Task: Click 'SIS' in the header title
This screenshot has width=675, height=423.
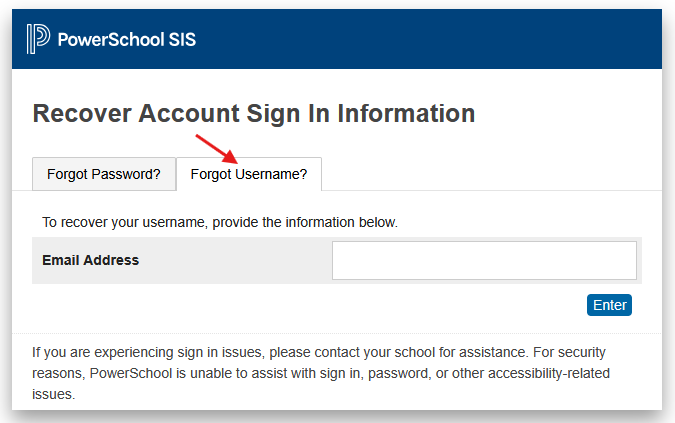Action: pos(182,40)
